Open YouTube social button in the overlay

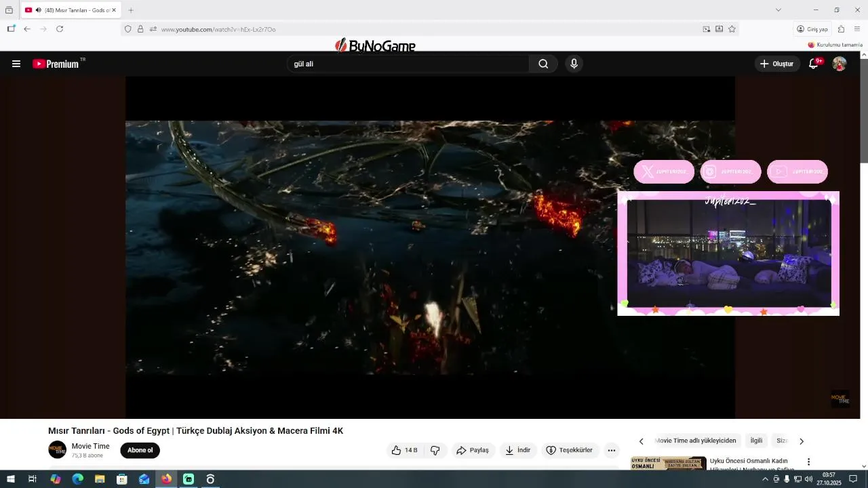(797, 171)
